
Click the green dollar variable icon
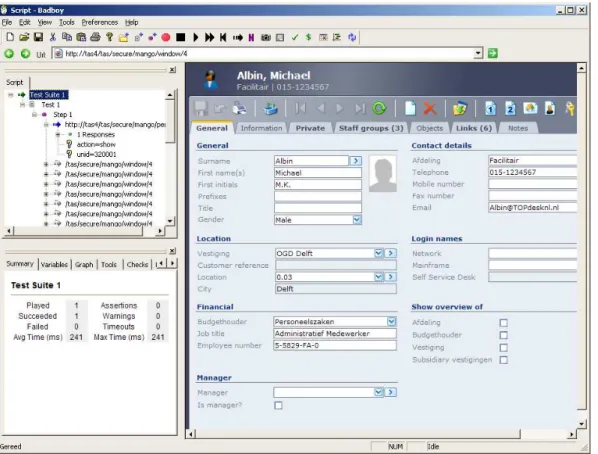pyautogui.click(x=309, y=37)
